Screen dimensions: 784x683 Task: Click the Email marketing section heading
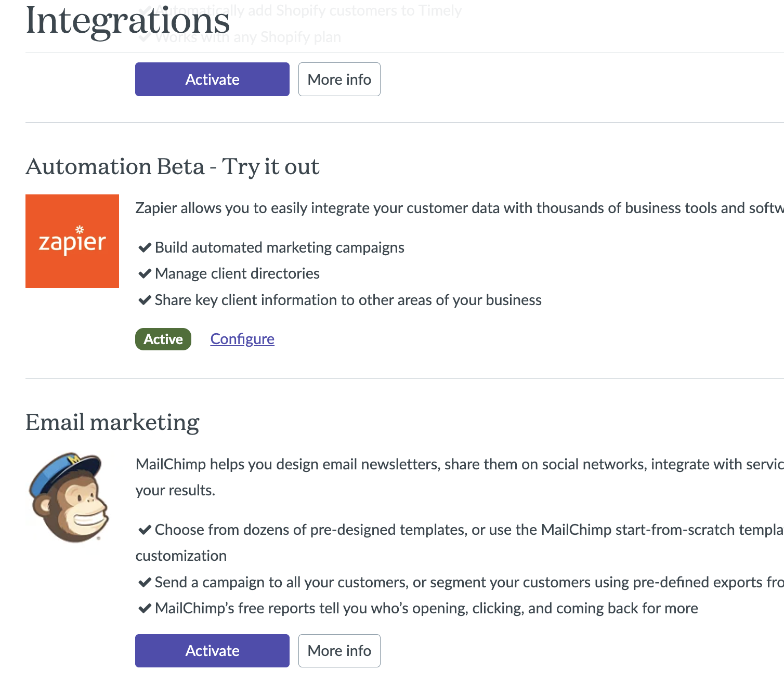coord(112,422)
